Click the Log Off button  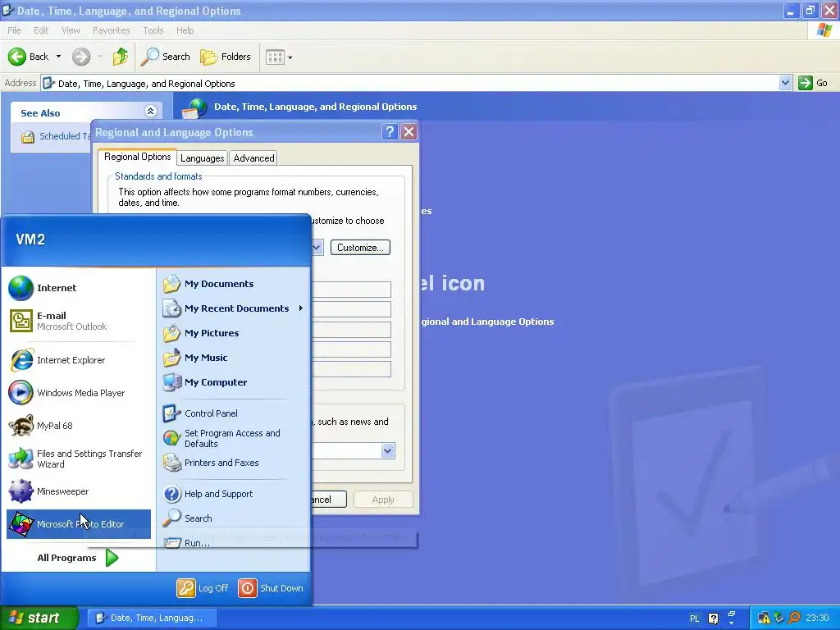[x=203, y=588]
